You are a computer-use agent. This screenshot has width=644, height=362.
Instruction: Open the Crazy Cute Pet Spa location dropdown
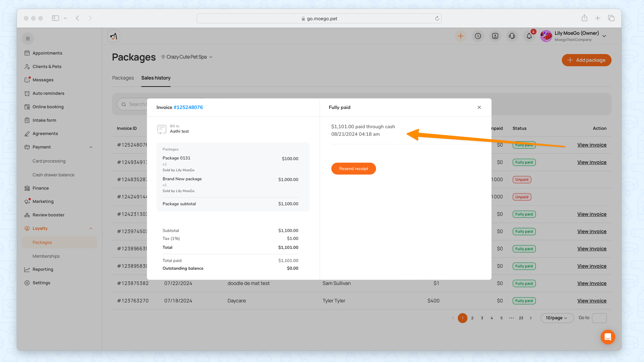coord(187,57)
